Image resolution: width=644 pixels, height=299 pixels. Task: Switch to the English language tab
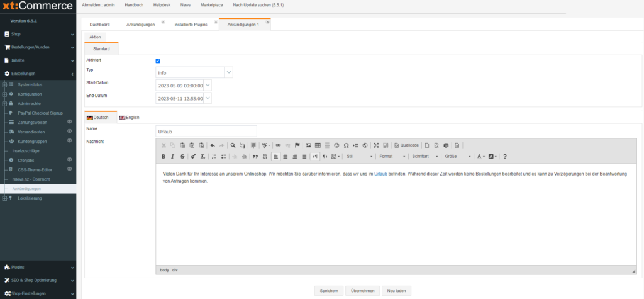[129, 118]
